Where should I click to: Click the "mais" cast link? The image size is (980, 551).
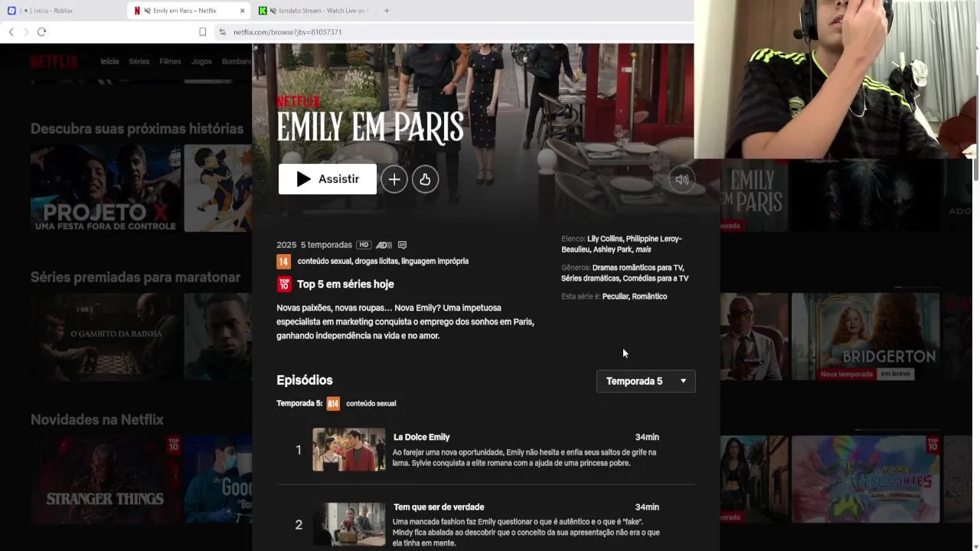click(x=643, y=249)
